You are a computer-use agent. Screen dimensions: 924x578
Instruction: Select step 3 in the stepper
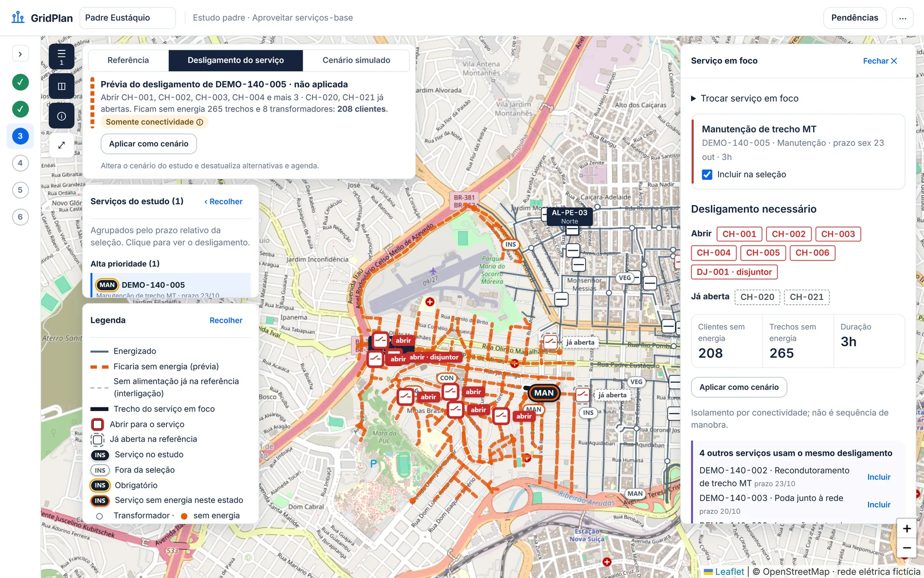(x=21, y=136)
